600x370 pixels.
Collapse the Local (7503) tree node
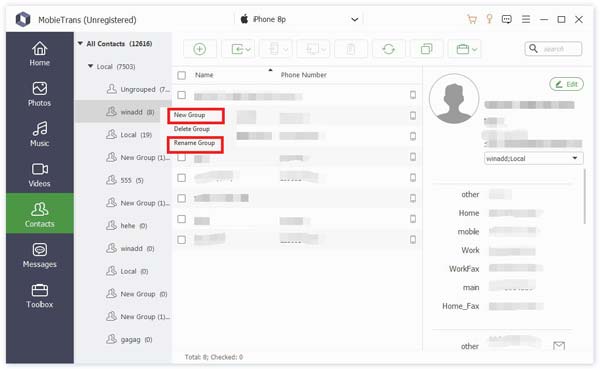coord(90,66)
